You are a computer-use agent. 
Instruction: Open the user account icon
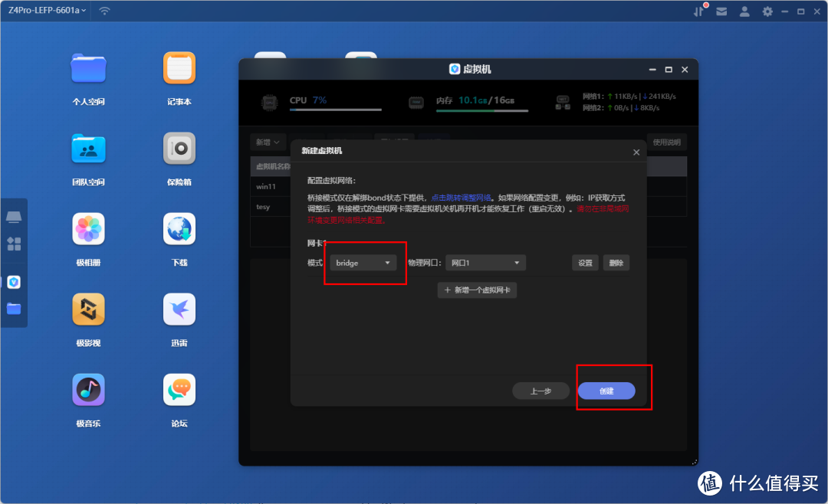tap(744, 11)
